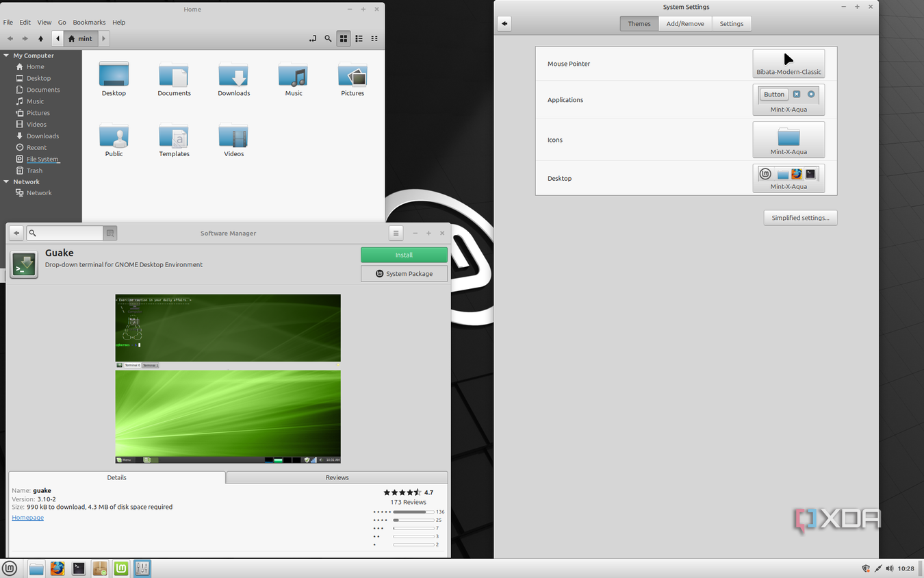The height and width of the screenshot is (578, 924).
Task: Click the search icon in file manager toolbar
Action: (x=328, y=39)
